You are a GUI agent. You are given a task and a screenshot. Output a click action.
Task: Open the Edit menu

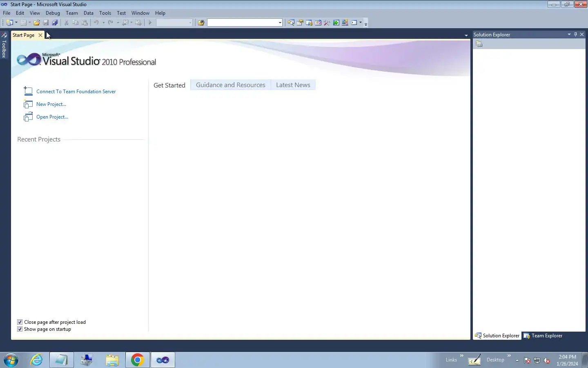pyautogui.click(x=20, y=13)
